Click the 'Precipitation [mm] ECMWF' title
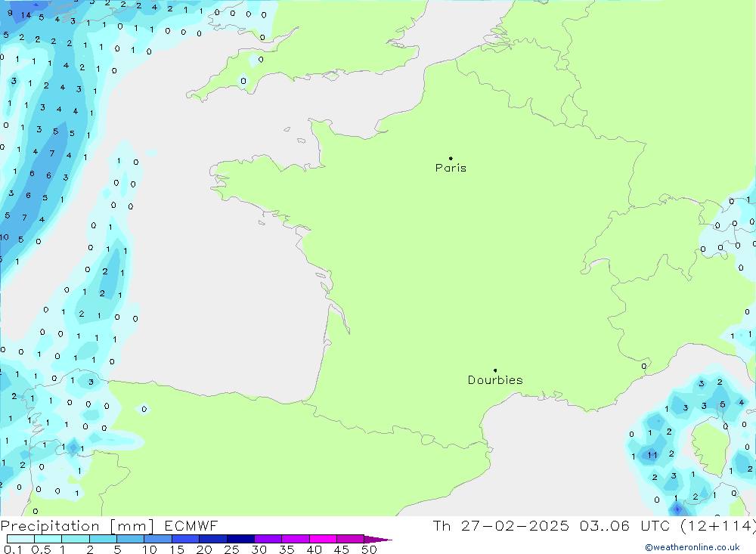Screen dimensions: 756x554 click(110, 525)
